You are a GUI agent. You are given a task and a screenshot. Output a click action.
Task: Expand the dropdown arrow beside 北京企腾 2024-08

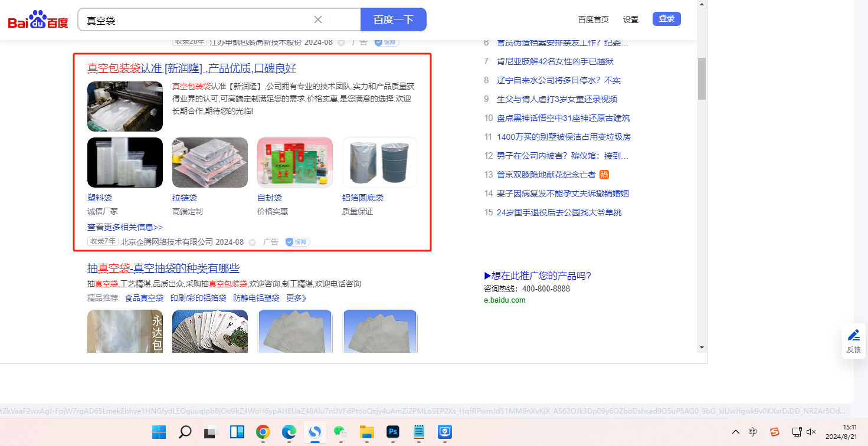(253, 242)
